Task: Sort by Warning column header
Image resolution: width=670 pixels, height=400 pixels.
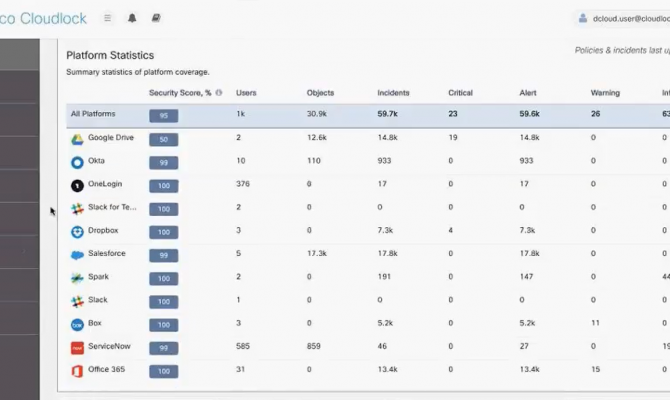Action: (605, 93)
